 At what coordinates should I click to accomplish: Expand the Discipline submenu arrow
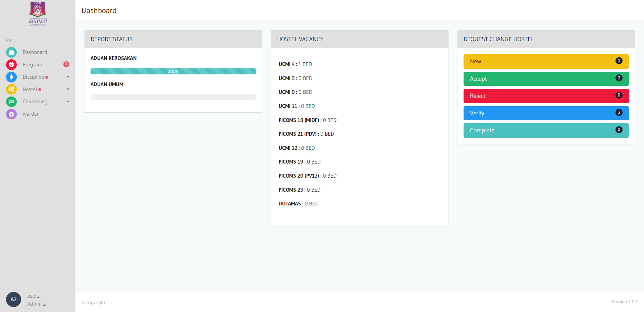coord(68,77)
